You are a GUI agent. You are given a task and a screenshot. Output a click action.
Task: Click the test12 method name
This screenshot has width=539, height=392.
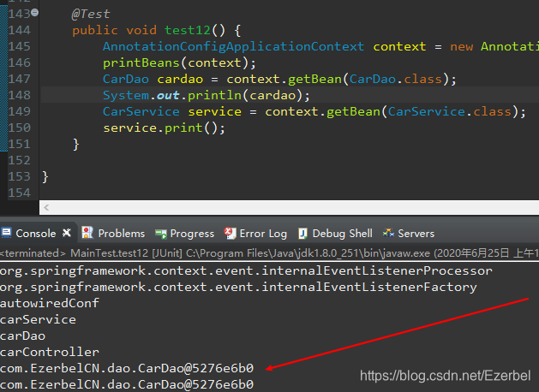click(188, 30)
